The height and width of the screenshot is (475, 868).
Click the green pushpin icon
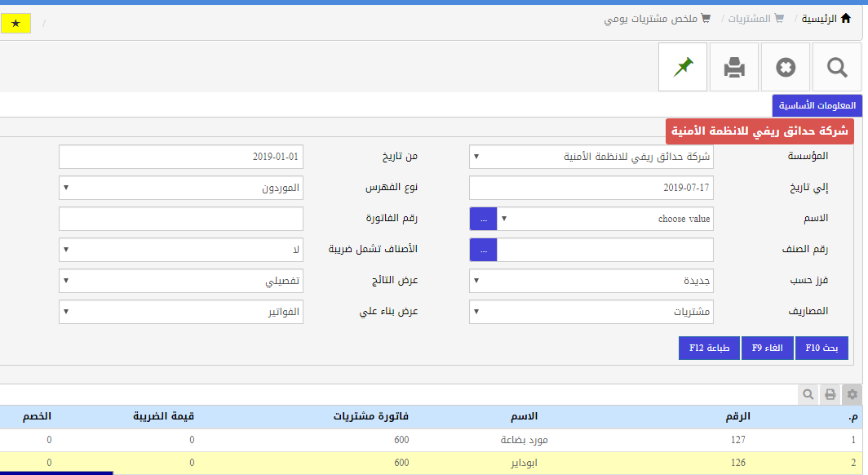[x=683, y=68]
